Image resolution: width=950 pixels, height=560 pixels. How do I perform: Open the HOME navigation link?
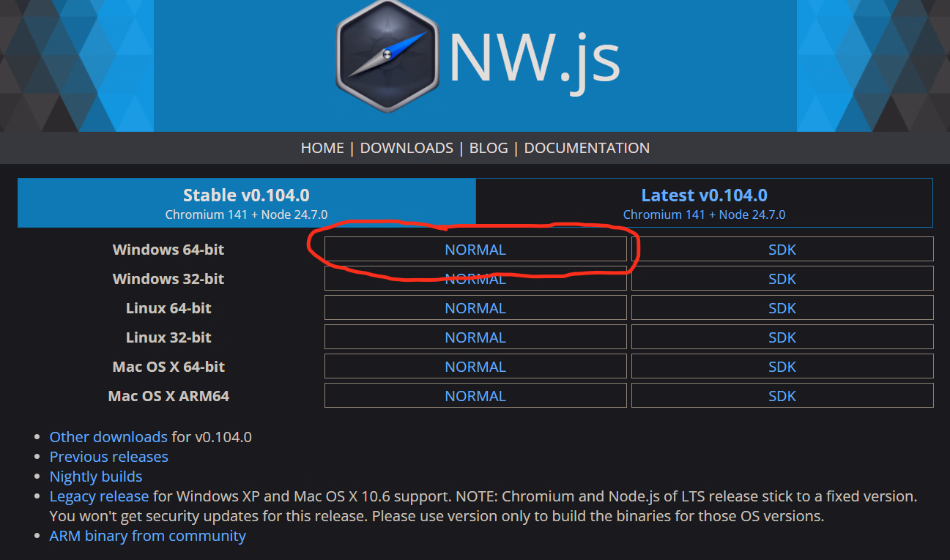[322, 148]
